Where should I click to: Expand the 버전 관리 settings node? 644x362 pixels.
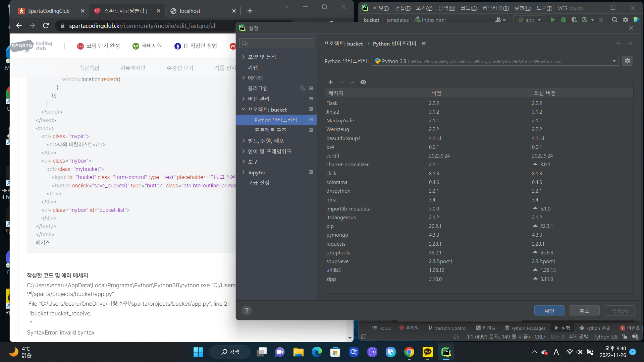244,99
